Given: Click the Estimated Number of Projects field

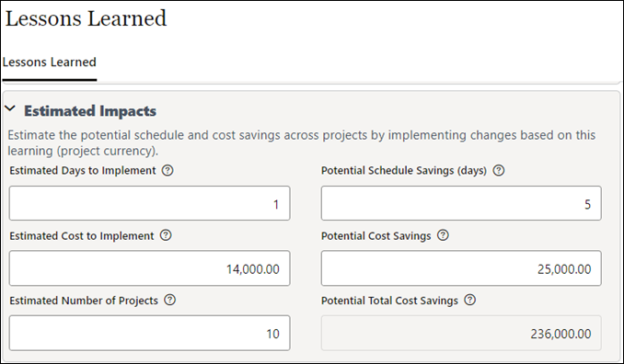Looking at the screenshot, I should click(150, 333).
